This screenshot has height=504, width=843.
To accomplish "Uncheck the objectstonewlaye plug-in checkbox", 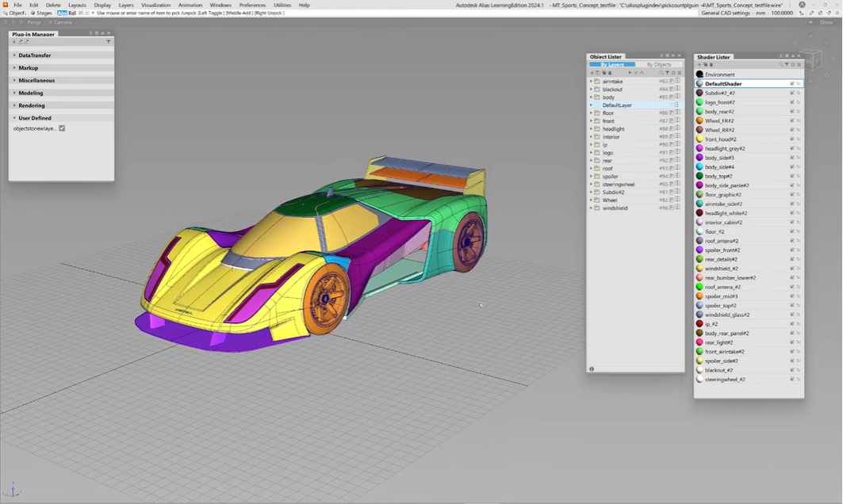I will tap(62, 128).
